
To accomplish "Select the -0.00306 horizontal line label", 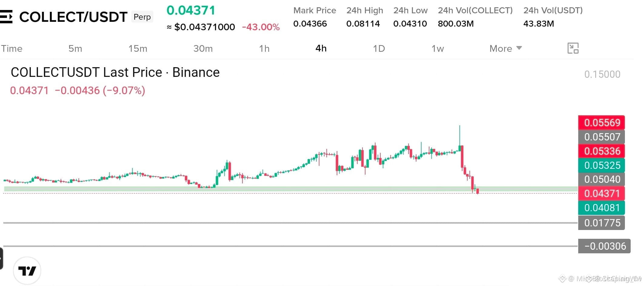I will click(x=604, y=246).
